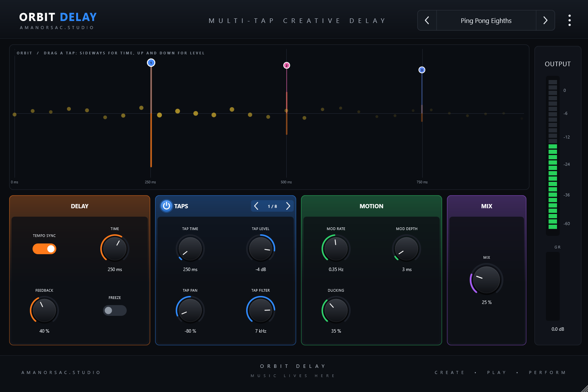Click the DELAY section header

pos(80,206)
